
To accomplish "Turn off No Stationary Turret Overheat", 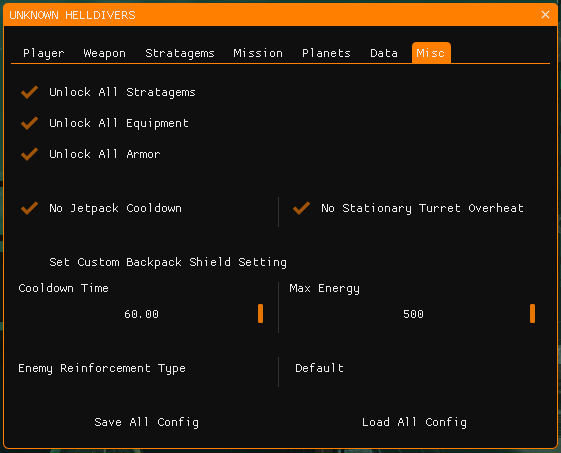I will [301, 208].
